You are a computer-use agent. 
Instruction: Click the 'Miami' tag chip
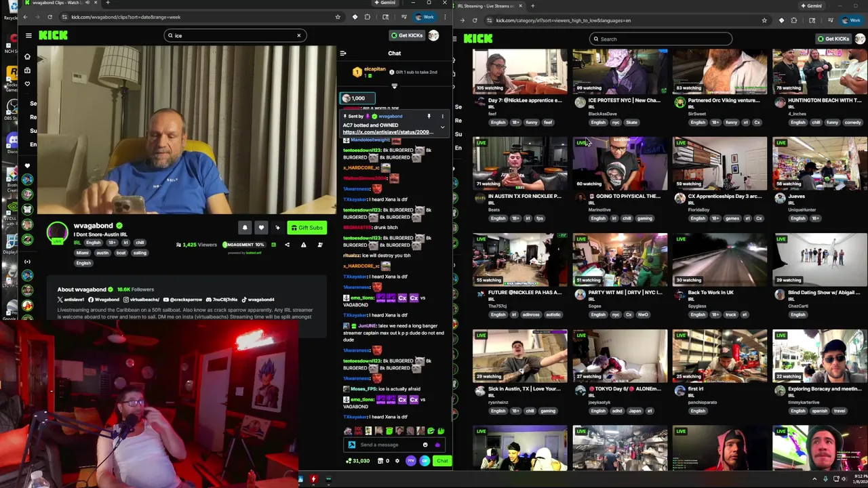click(x=83, y=253)
